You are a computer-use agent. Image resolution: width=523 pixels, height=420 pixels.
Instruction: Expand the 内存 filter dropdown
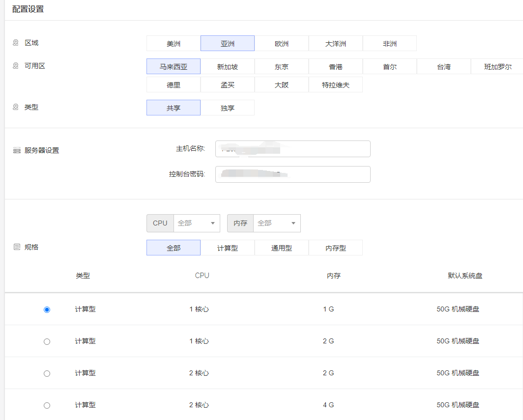276,223
